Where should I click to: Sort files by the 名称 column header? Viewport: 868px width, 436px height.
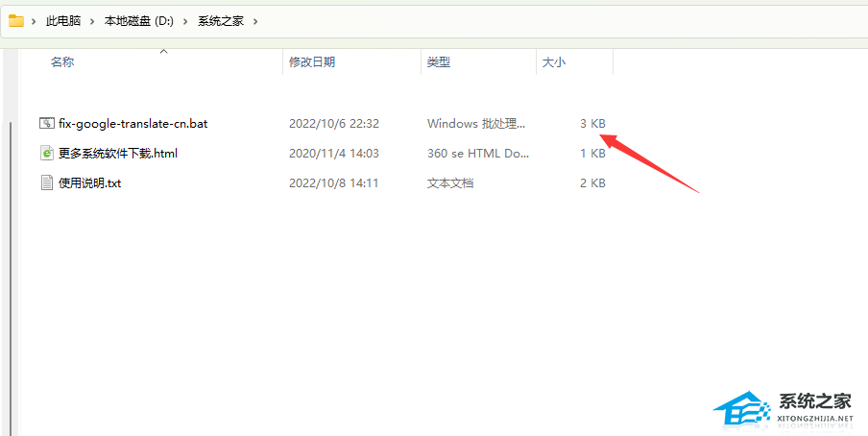[x=62, y=61]
